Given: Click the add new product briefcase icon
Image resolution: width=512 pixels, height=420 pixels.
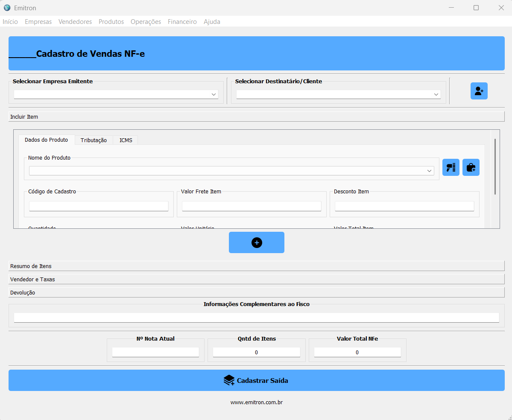Looking at the screenshot, I should point(471,167).
